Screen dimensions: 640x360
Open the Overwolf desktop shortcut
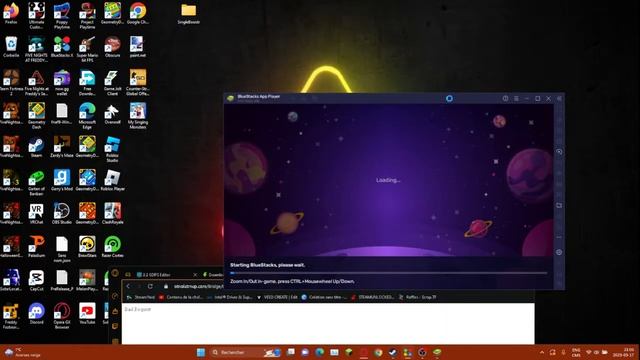[112, 114]
